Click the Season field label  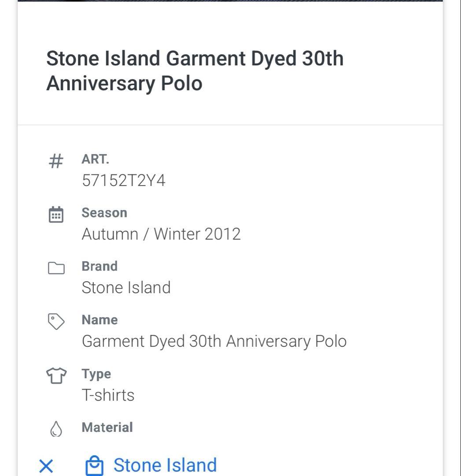point(104,213)
